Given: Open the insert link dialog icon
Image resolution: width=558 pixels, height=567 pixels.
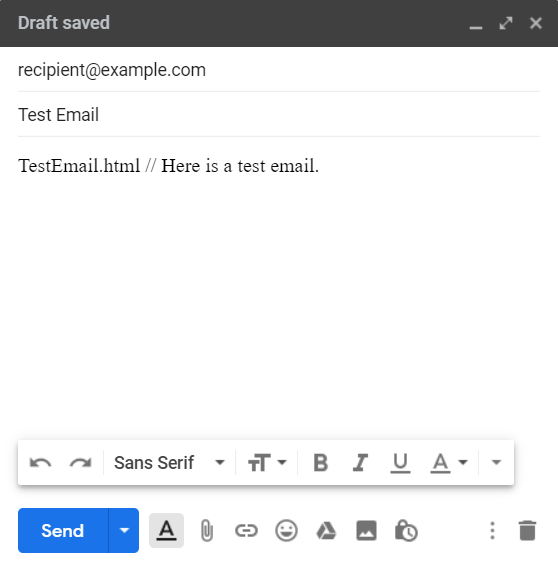Looking at the screenshot, I should [246, 530].
